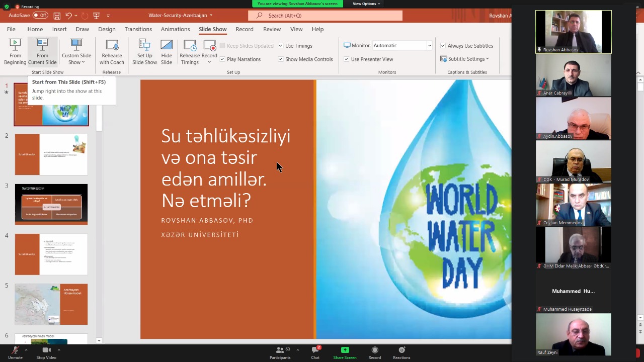Screen dimensions: 644x362
Task: Click the Record slide show icon in ribbon
Action: [x=209, y=46]
